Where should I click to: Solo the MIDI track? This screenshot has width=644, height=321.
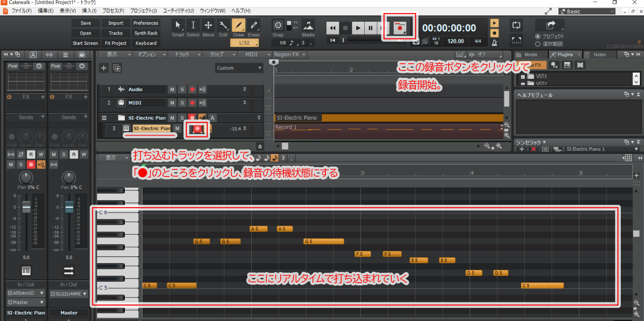182,103
